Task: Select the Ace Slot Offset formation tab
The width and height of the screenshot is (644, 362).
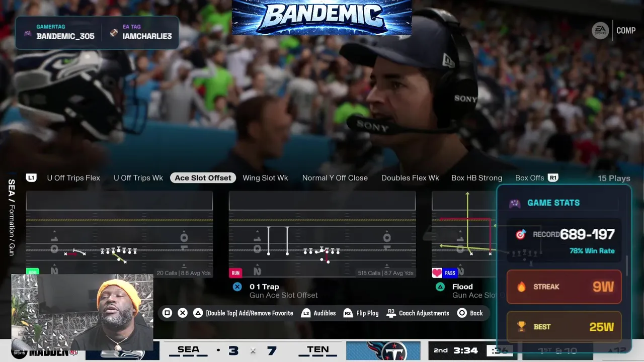Action: point(203,178)
